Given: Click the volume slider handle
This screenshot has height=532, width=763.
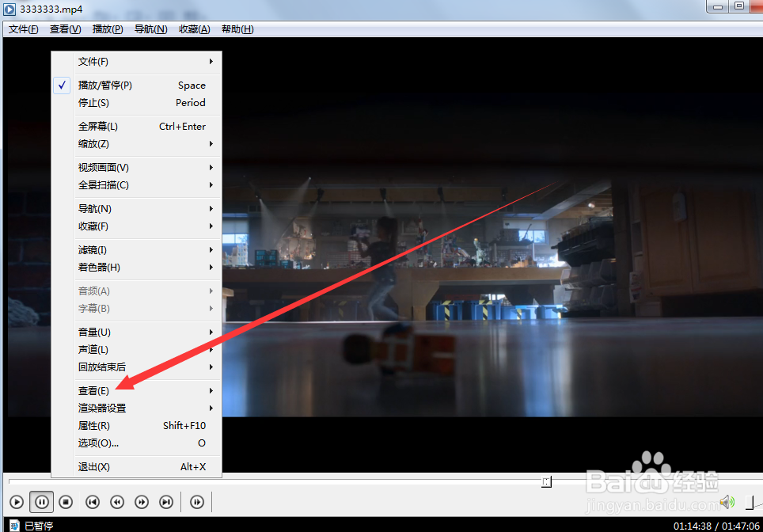Looking at the screenshot, I should tap(750, 502).
